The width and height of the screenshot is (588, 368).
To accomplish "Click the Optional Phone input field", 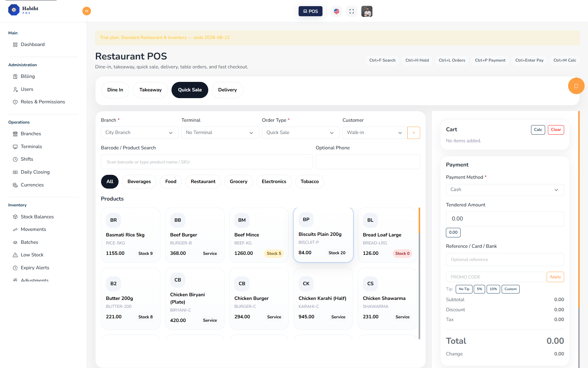I will [x=368, y=162].
